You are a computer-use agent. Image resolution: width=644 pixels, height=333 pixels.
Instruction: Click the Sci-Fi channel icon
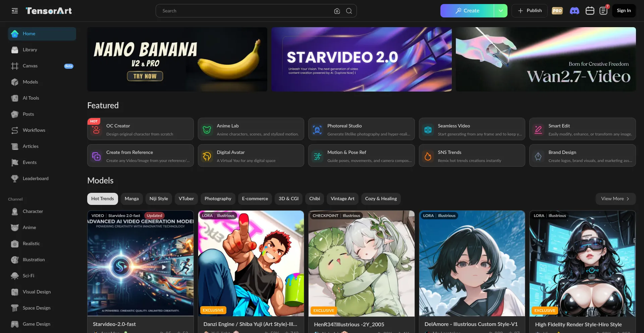[15, 276]
